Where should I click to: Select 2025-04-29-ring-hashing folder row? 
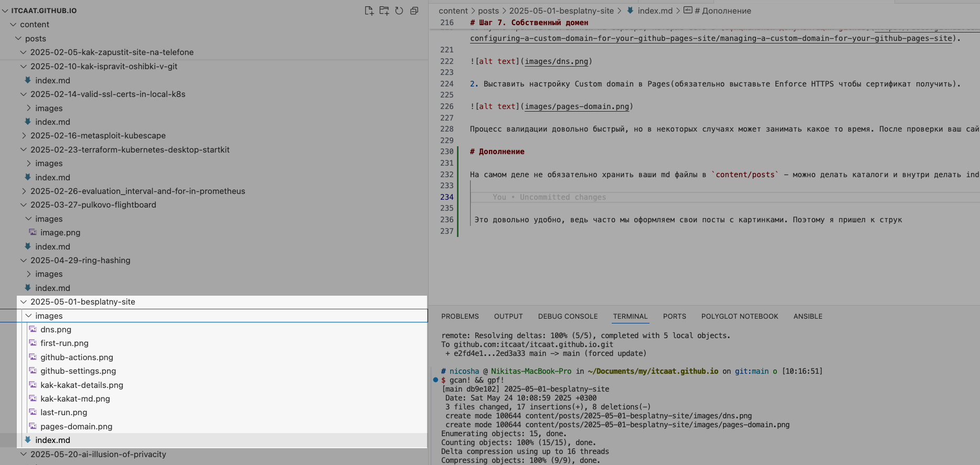[214, 260]
